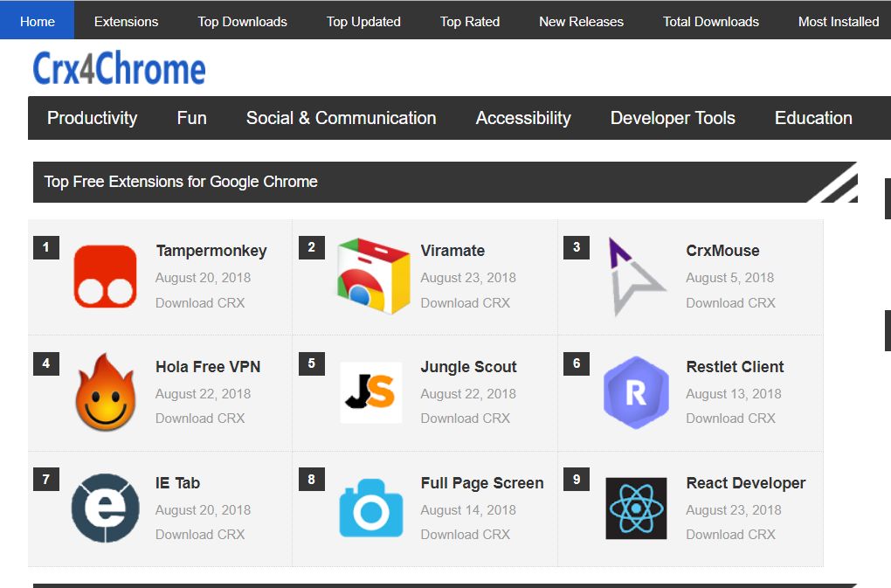Click Download CRX under CrxMouse
The width and height of the screenshot is (891, 588).
point(731,303)
